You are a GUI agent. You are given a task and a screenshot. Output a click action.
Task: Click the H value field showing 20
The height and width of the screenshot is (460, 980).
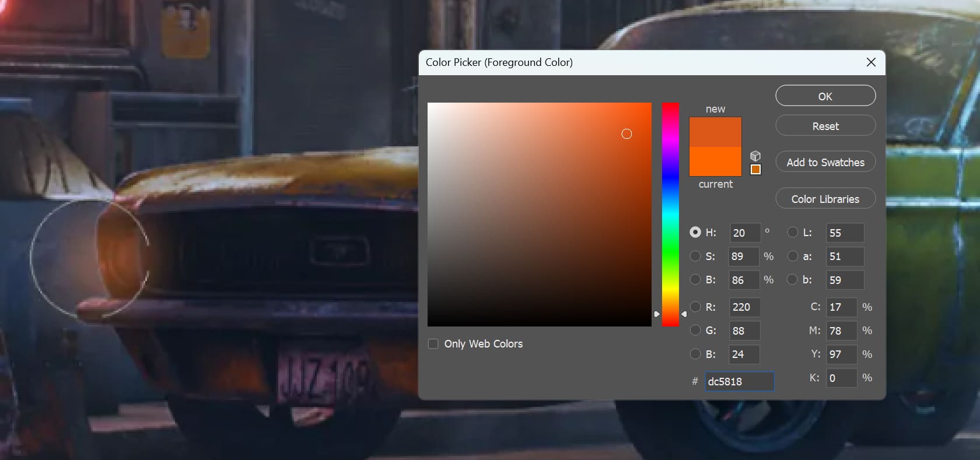745,233
